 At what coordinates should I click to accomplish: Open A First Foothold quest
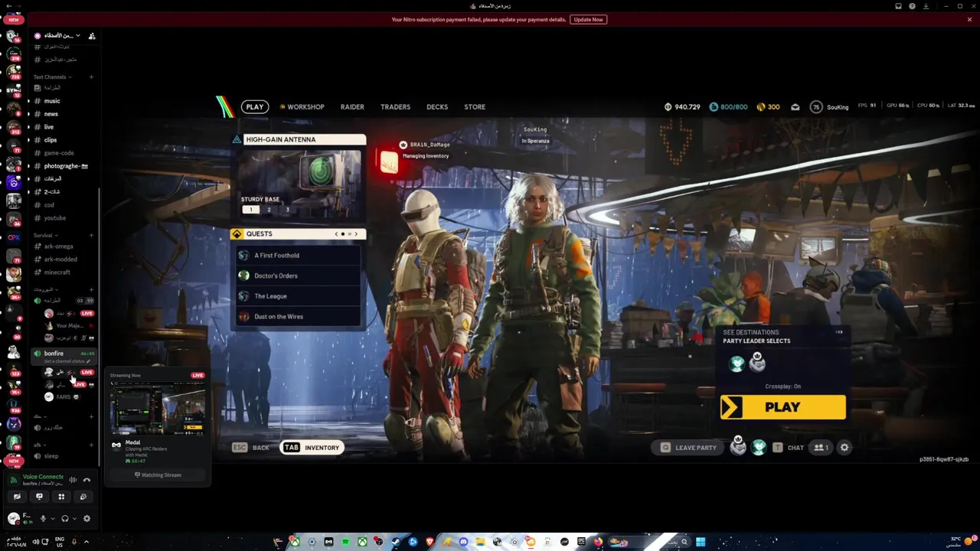click(x=298, y=256)
